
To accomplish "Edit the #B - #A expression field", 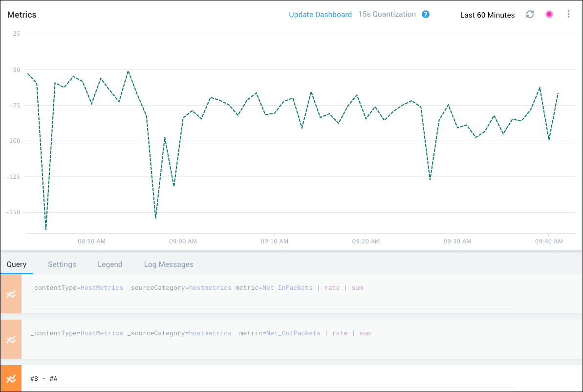I will pos(271,379).
